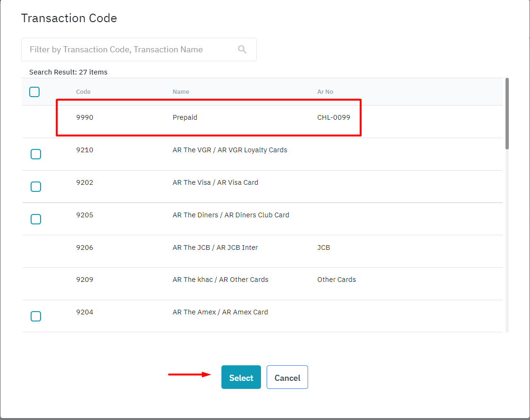Click the Name column header

point(181,92)
